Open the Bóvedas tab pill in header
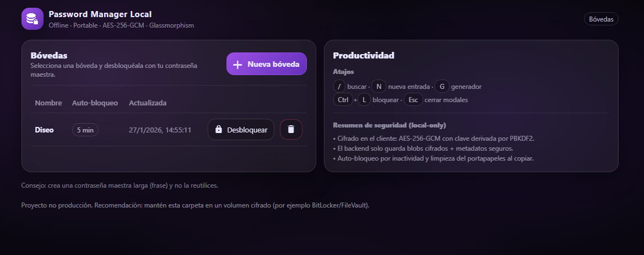The height and width of the screenshot is (255, 644). tap(601, 19)
